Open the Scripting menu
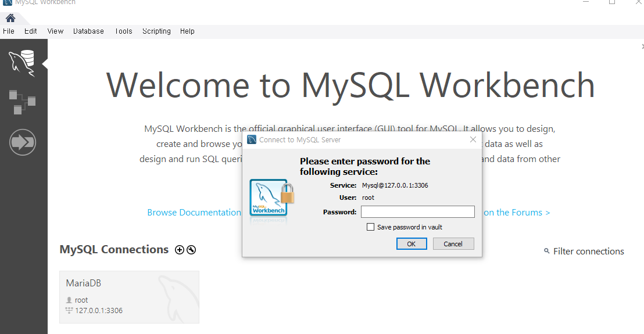This screenshot has width=644, height=334. 156,31
